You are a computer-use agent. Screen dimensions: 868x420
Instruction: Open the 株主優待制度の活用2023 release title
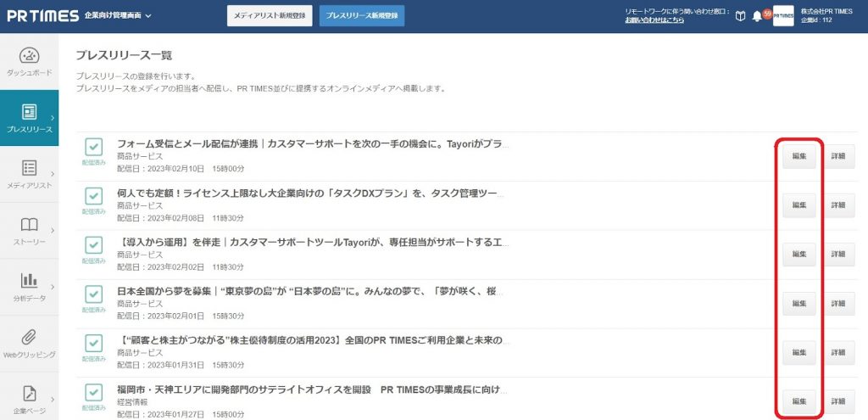pos(314,340)
